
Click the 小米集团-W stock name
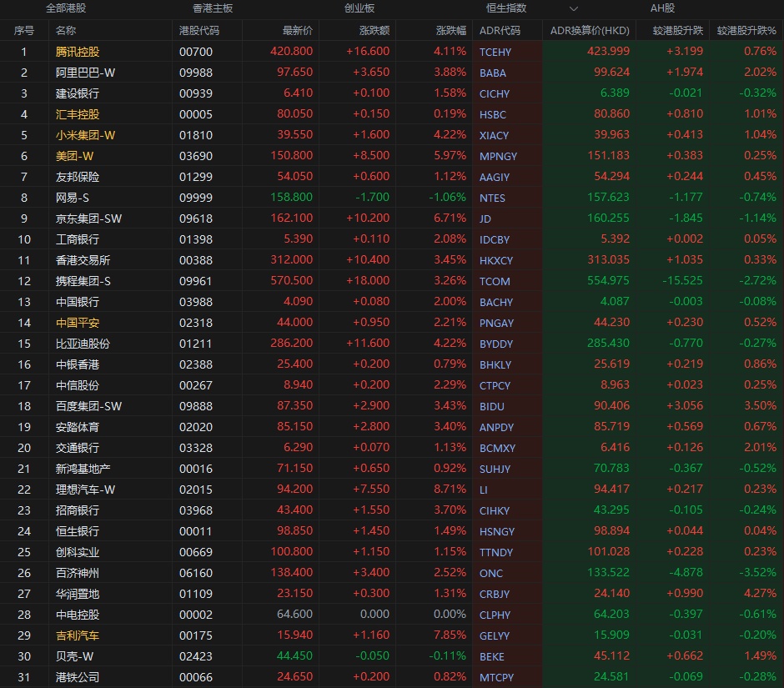coord(86,135)
